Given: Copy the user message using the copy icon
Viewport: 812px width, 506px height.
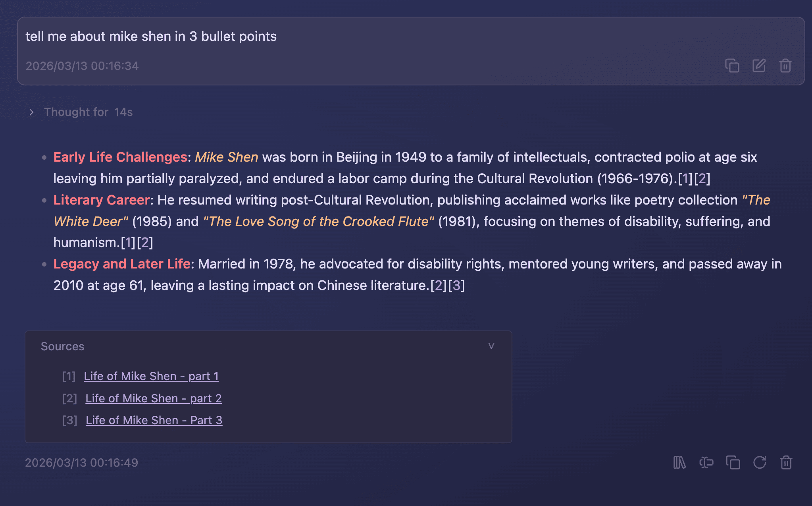Looking at the screenshot, I should (732, 66).
